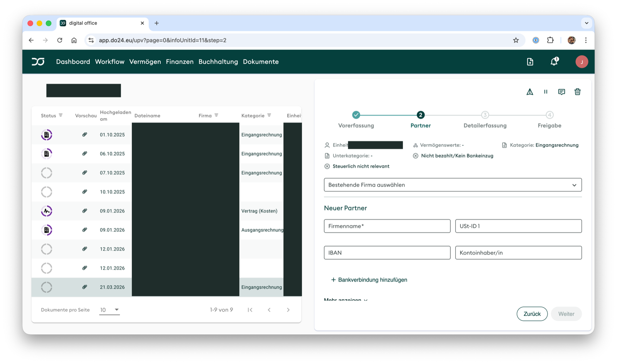Filter by Firma column icon
The width and height of the screenshot is (617, 364).
pos(216,115)
